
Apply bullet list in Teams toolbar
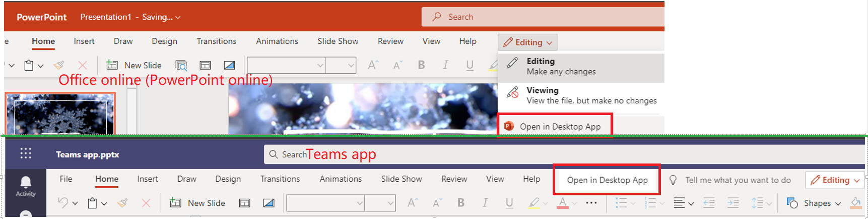[x=621, y=203]
